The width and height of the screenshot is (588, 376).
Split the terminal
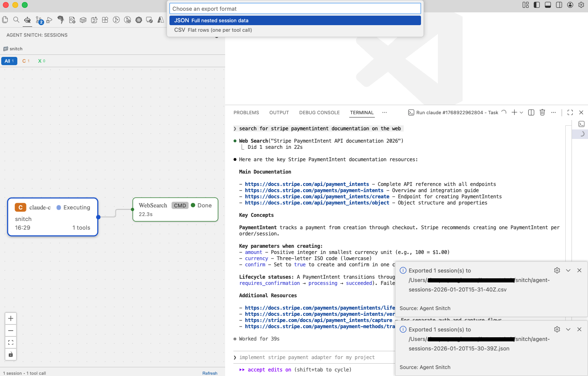point(531,113)
